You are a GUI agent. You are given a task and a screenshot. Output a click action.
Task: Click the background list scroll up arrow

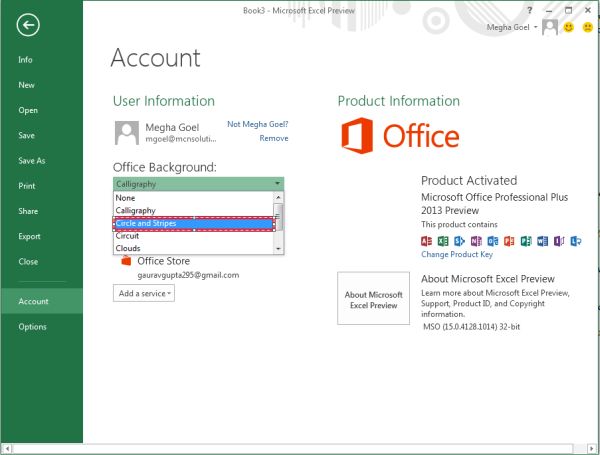point(279,197)
